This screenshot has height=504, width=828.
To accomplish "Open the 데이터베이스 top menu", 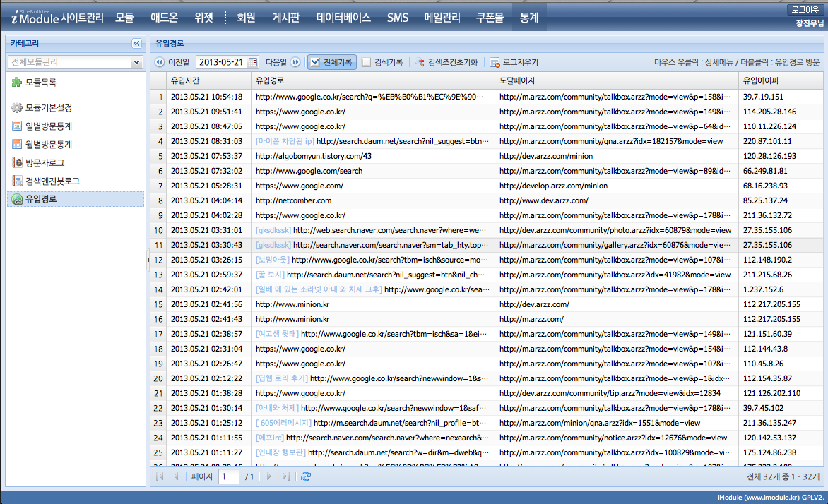I will 343,18.
